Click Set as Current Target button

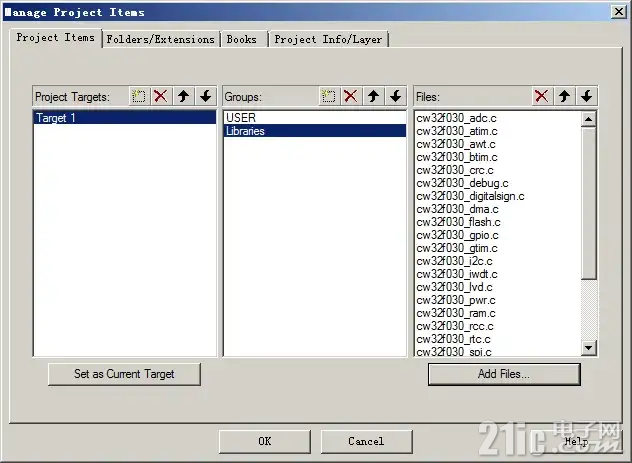[x=124, y=374]
